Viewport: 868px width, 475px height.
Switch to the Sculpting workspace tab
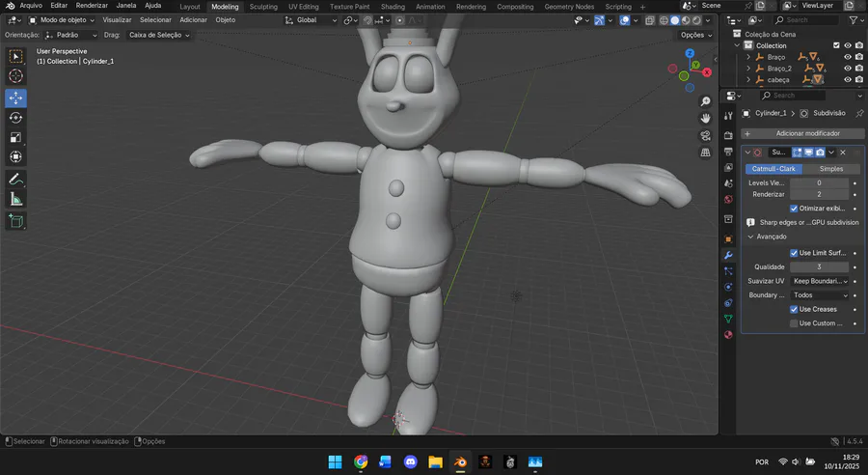click(x=263, y=7)
